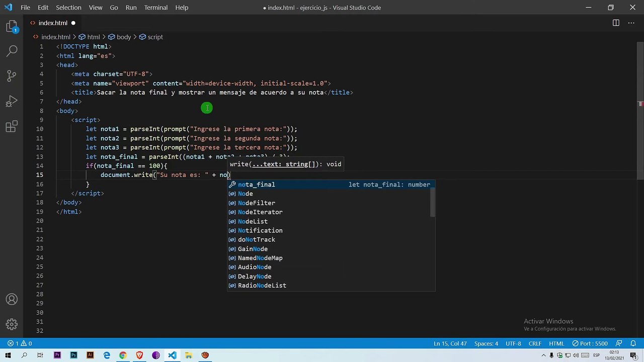Image resolution: width=644 pixels, height=362 pixels.
Task: Open the Run and Debug view
Action: tap(12, 101)
